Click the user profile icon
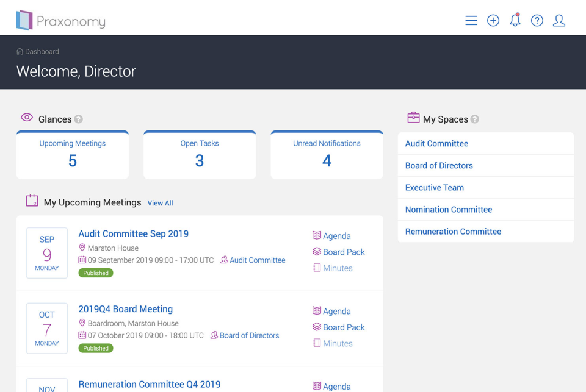Image resolution: width=586 pixels, height=392 pixels. coord(559,20)
